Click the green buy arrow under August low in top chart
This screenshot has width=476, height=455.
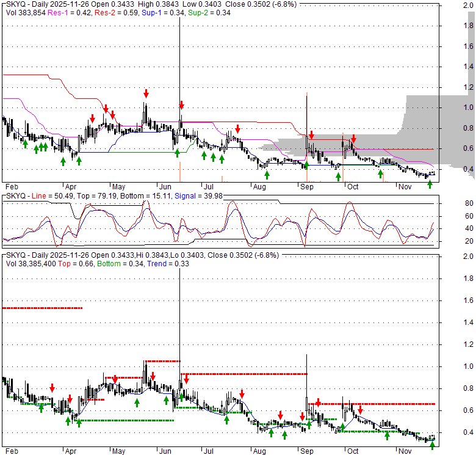coord(267,175)
